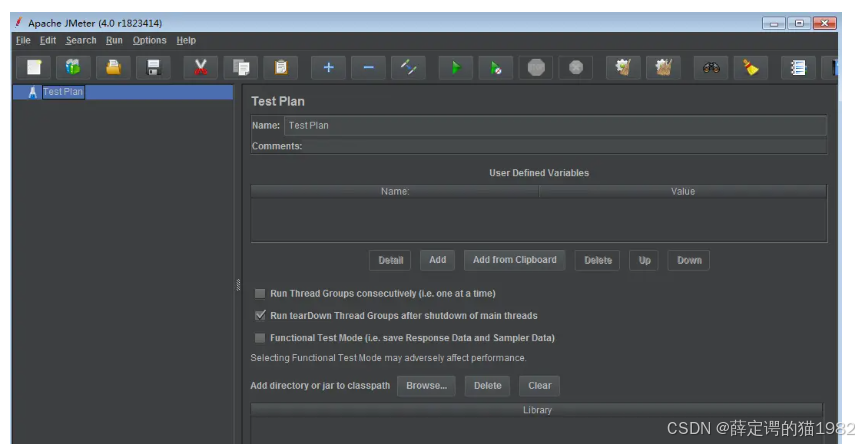This screenshot has width=859, height=444.
Task: Click Delete button under variables table
Action: [598, 260]
